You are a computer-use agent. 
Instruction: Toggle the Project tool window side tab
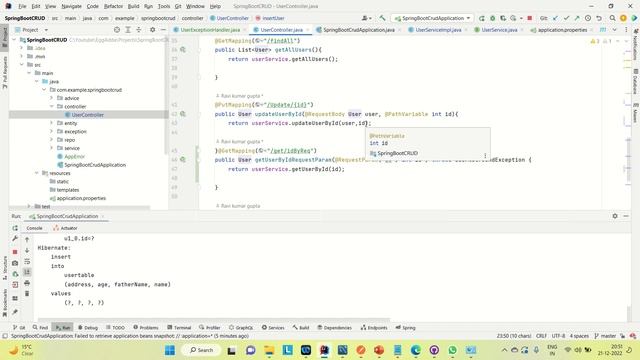(4, 37)
